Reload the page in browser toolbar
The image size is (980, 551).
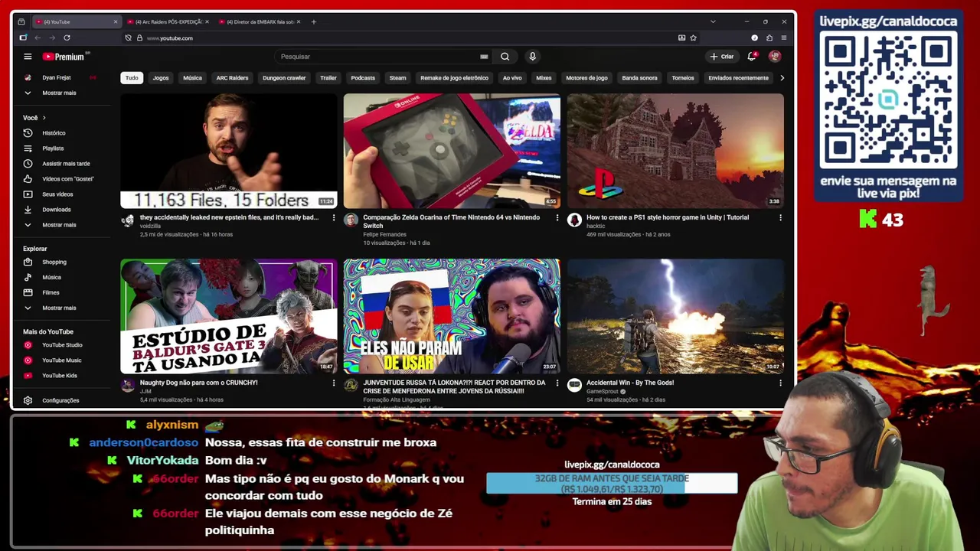pos(67,37)
